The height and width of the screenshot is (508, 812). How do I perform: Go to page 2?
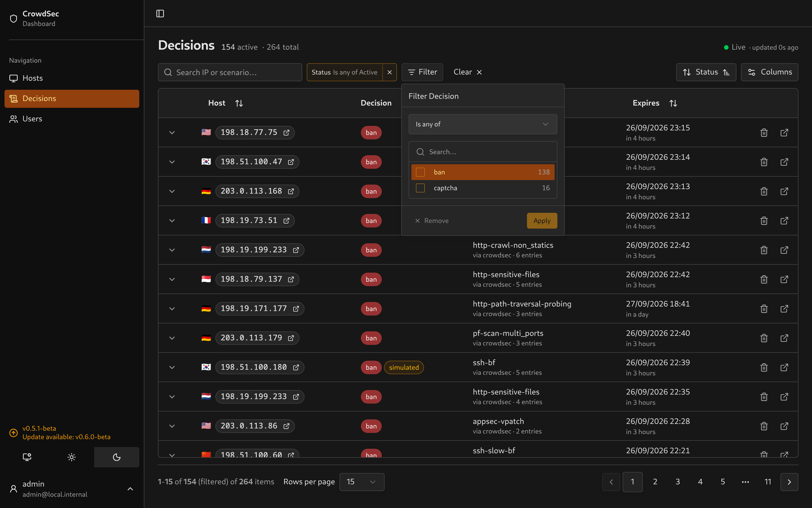[655, 482]
